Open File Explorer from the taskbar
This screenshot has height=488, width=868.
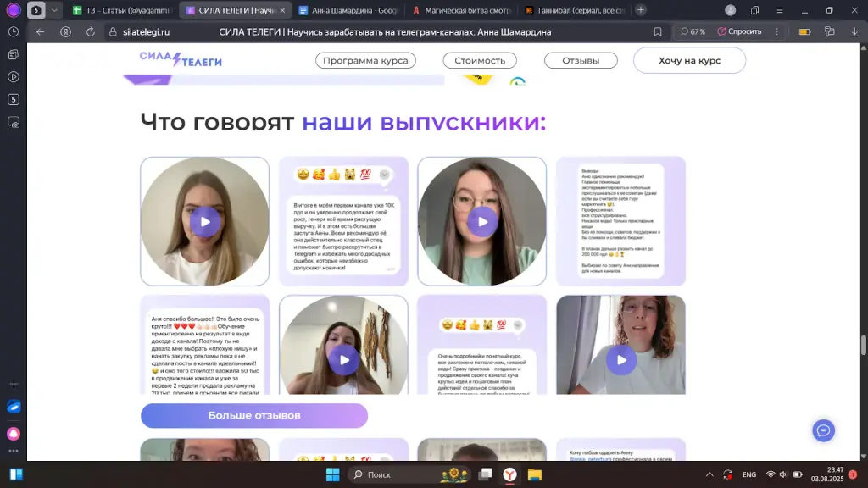(534, 474)
